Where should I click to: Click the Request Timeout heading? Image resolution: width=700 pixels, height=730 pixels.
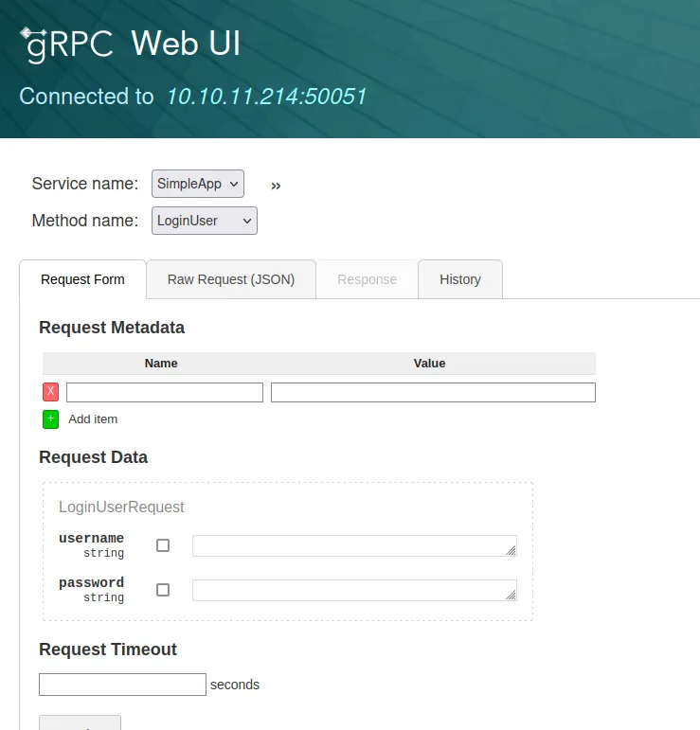(x=108, y=650)
